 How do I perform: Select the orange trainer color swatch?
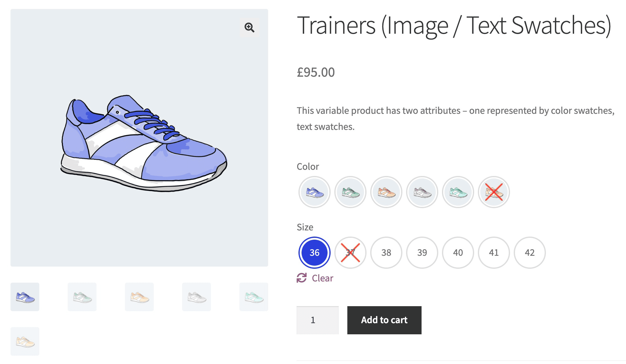click(x=386, y=192)
